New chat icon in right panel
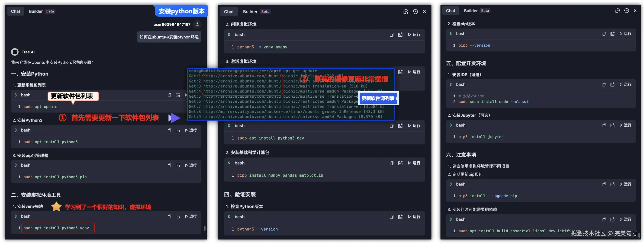Screen dimensions: 644x243 click(618, 11)
